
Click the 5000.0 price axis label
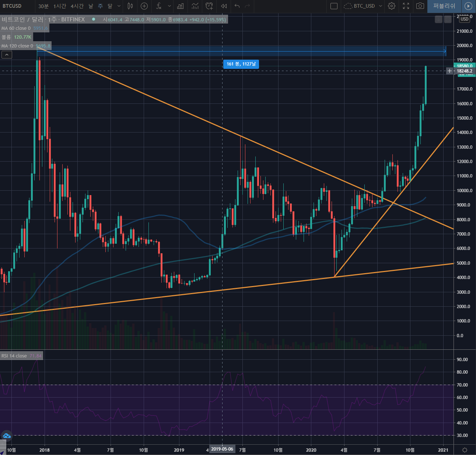coord(463,263)
